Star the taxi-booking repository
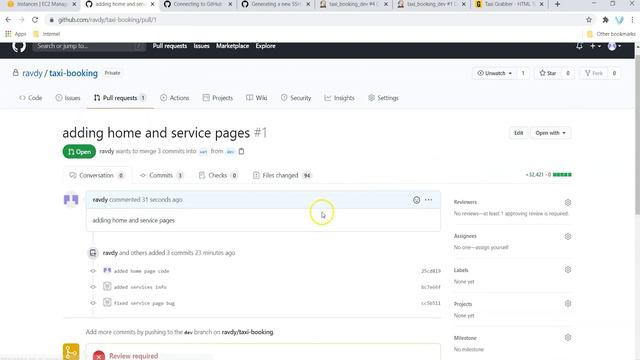This screenshot has width=640, height=360. point(548,73)
